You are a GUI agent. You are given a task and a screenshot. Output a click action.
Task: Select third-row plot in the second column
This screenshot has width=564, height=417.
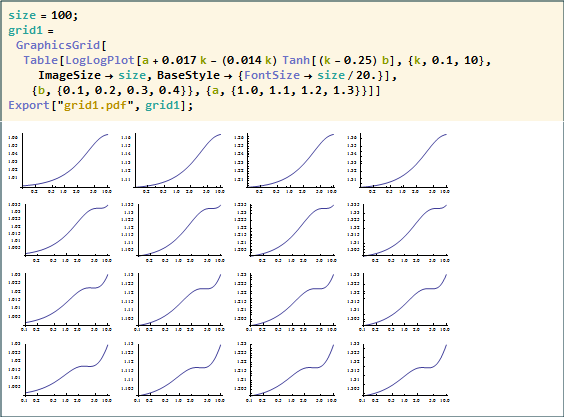(x=173, y=302)
